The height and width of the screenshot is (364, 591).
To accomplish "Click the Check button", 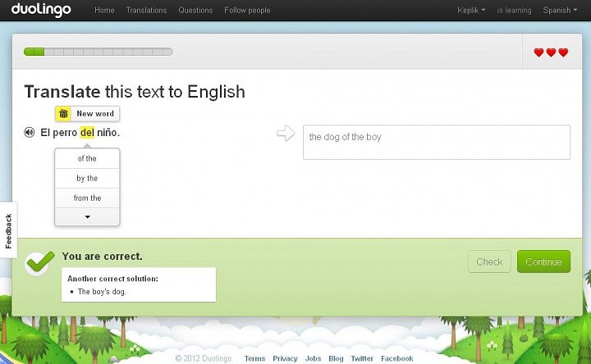I will coord(489,262).
